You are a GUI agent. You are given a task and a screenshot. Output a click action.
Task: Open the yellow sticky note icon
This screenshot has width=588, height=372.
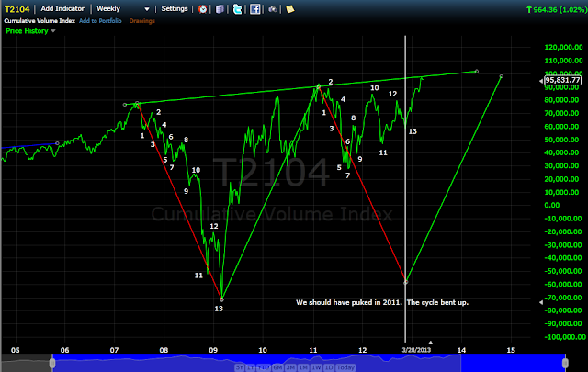pos(290,9)
